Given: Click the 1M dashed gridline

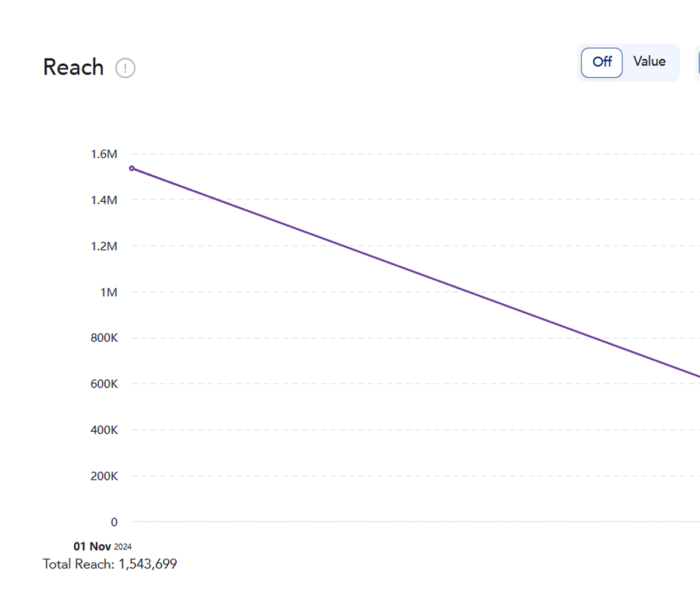Looking at the screenshot, I should pyautogui.click(x=335, y=292).
